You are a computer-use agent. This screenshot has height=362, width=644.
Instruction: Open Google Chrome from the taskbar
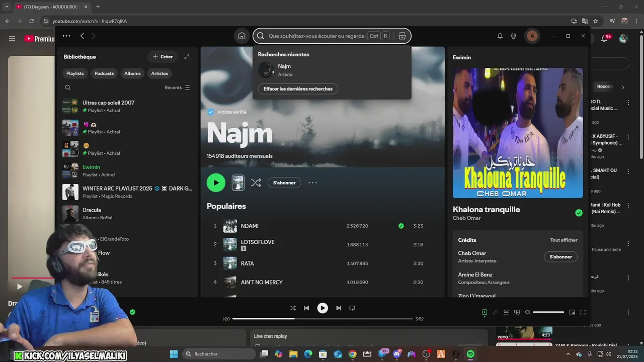point(352,354)
